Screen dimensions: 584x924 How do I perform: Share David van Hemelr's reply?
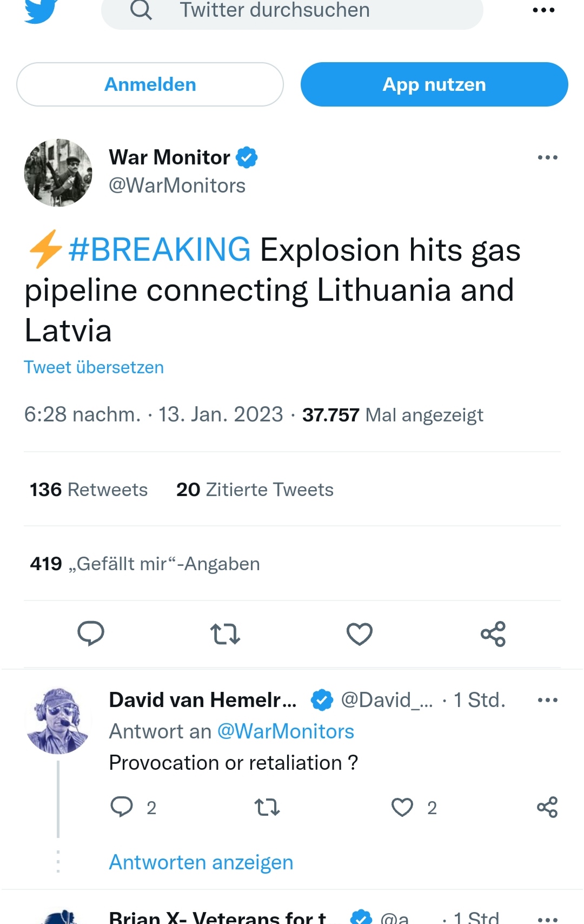pyautogui.click(x=547, y=807)
